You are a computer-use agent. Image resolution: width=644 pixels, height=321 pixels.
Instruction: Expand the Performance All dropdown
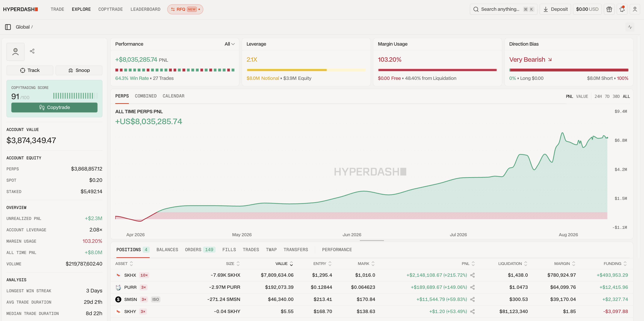[x=229, y=44]
